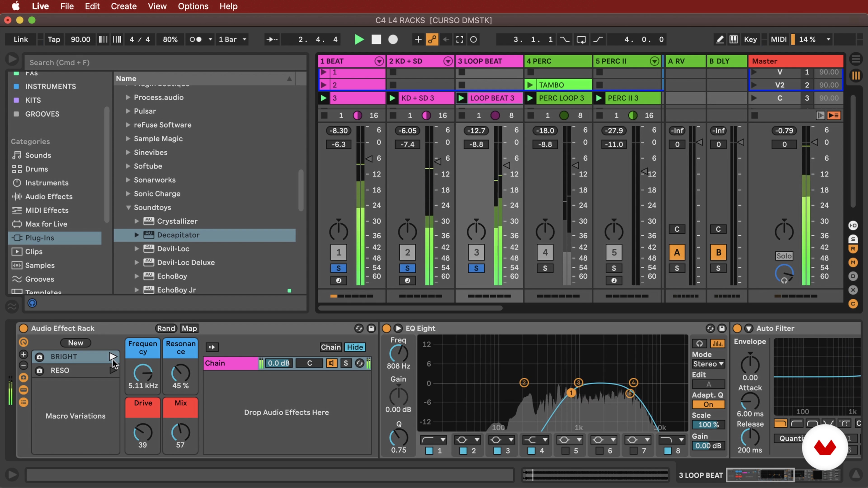Toggle the Automation Arm link icon
868x488 pixels.
[432, 39]
